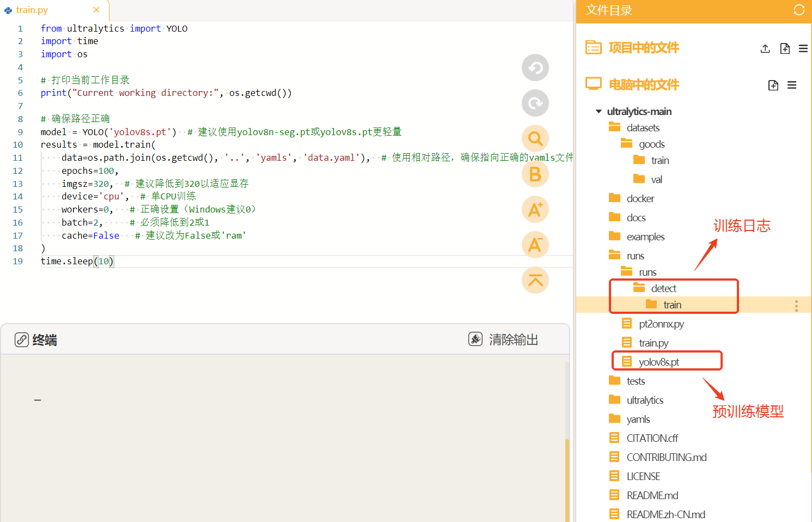Image resolution: width=812 pixels, height=522 pixels.
Task: Click the 项目中的文件 section header
Action: click(644, 48)
